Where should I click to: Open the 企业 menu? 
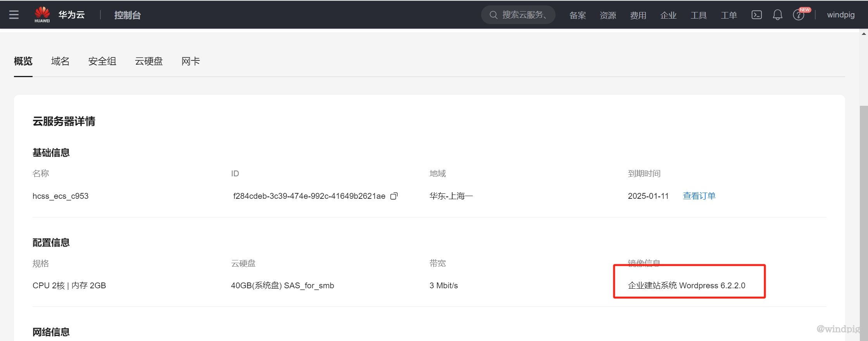(x=668, y=15)
